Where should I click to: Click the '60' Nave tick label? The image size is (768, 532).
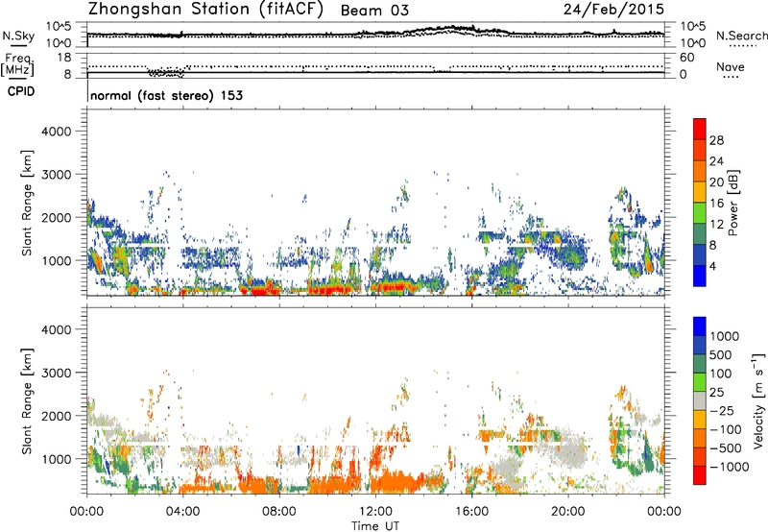pos(686,58)
